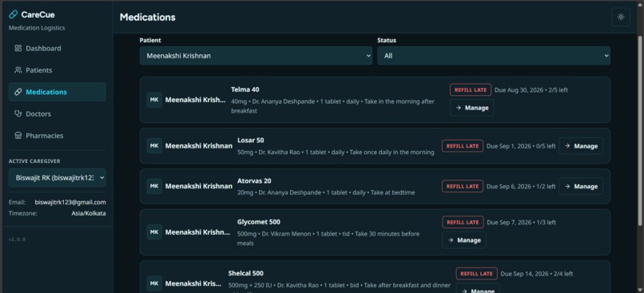Click the Asia/Kolkata timezone value
Image resolution: width=644 pixels, height=293 pixels.
(x=89, y=213)
